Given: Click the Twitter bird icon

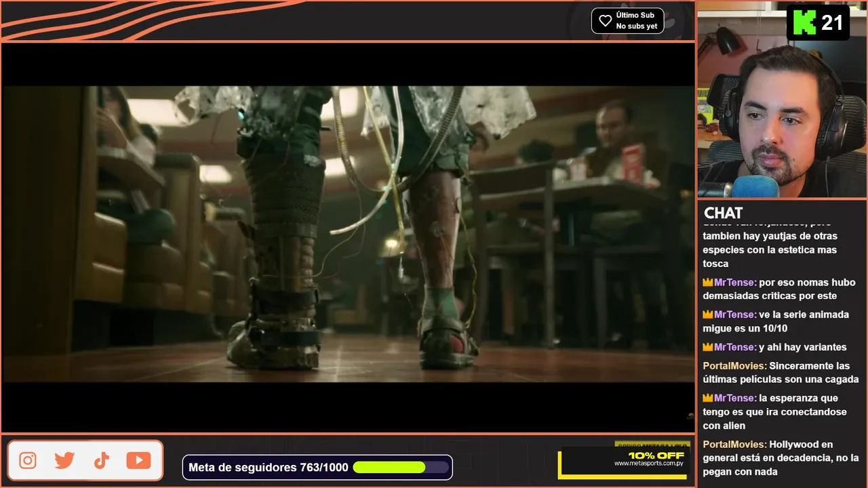Looking at the screenshot, I should pyautogui.click(x=64, y=461).
